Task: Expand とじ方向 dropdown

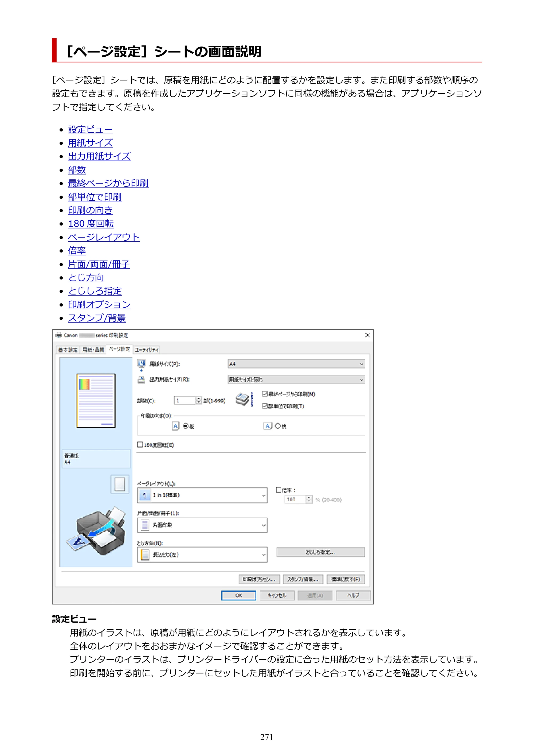Action: point(202,555)
